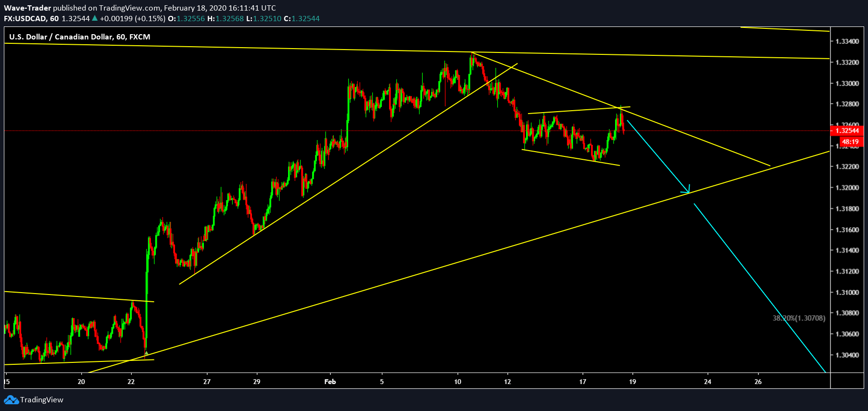Screen dimensions: 868x411
Task: Click the green up-triangle change indicator
Action: point(95,18)
